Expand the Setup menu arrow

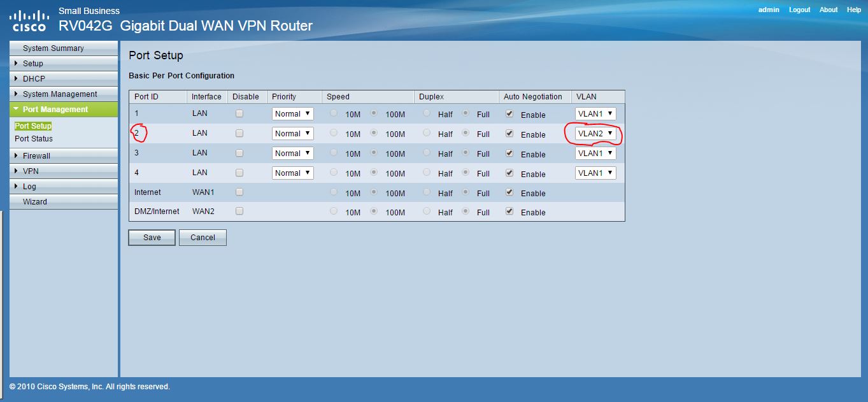16,63
